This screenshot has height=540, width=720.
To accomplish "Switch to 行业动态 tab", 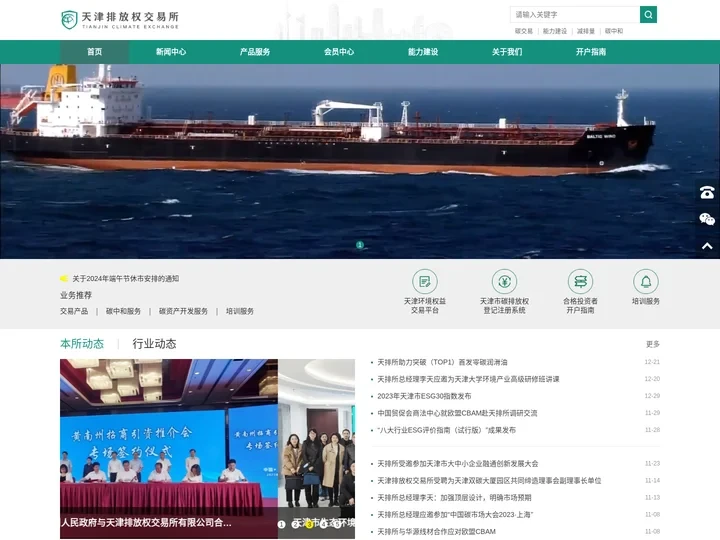I will coord(154,343).
